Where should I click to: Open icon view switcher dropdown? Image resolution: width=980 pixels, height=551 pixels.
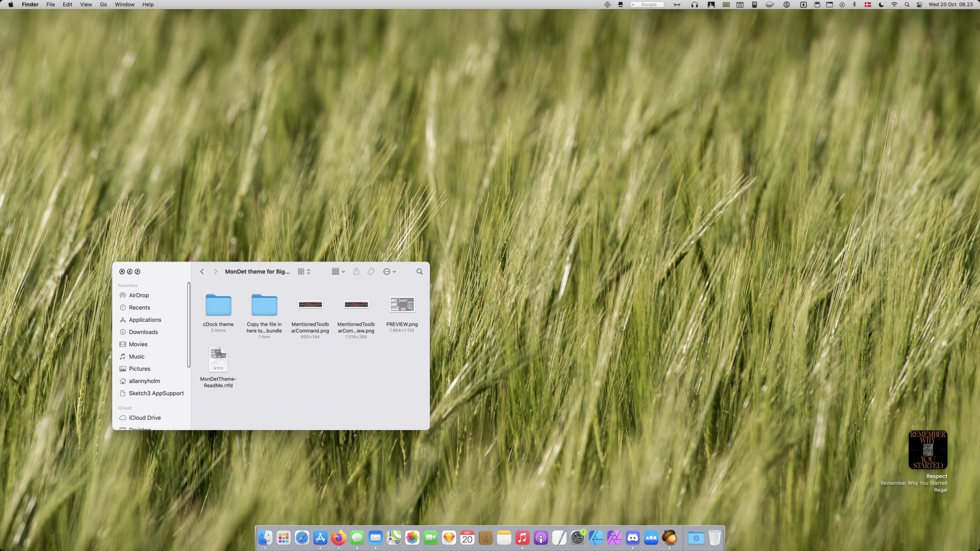point(304,271)
